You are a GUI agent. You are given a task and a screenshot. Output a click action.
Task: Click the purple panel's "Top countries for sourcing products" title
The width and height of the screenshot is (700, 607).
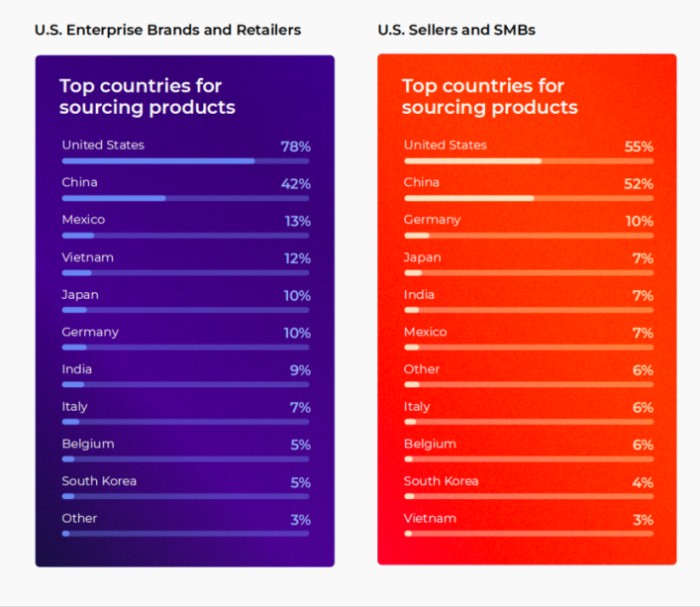pos(148,96)
